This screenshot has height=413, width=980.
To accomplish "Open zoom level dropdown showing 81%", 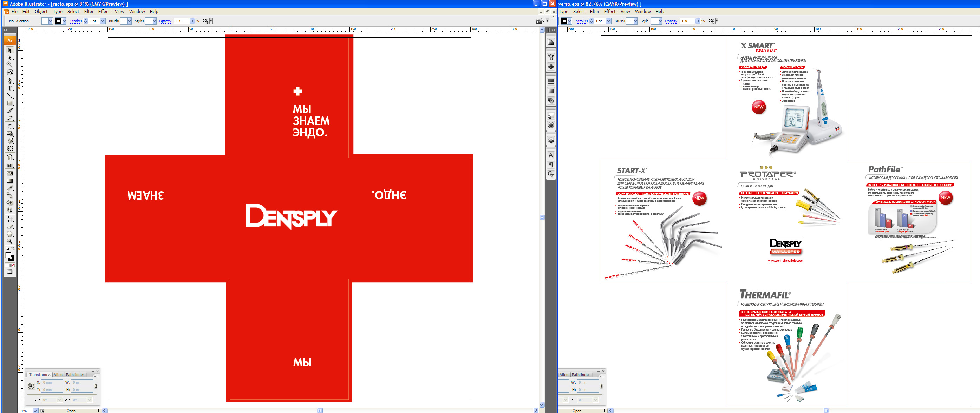I will 35,411.
